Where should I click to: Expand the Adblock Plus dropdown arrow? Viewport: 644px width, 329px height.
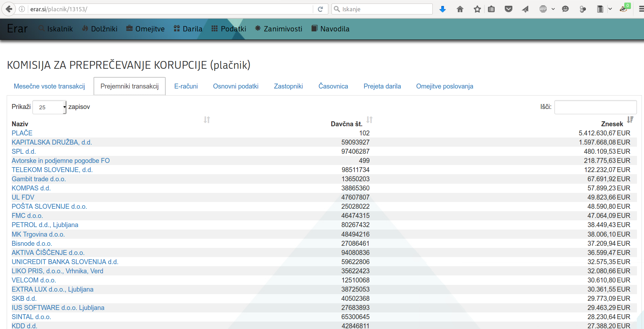(553, 9)
